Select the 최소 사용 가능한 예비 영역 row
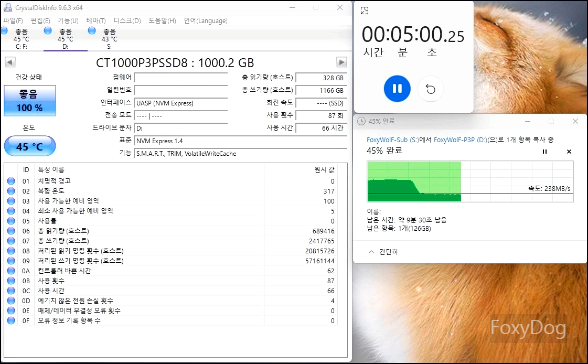The image size is (588, 364). coord(171,211)
